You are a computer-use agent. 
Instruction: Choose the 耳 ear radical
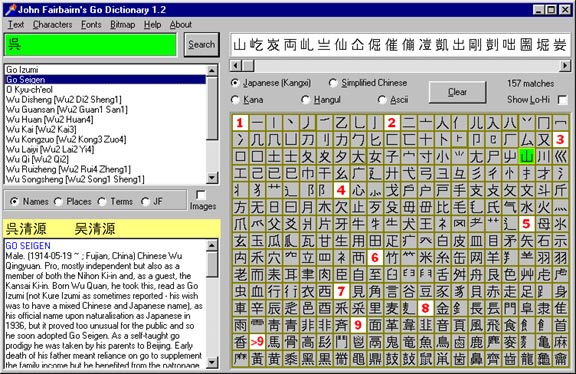point(291,274)
